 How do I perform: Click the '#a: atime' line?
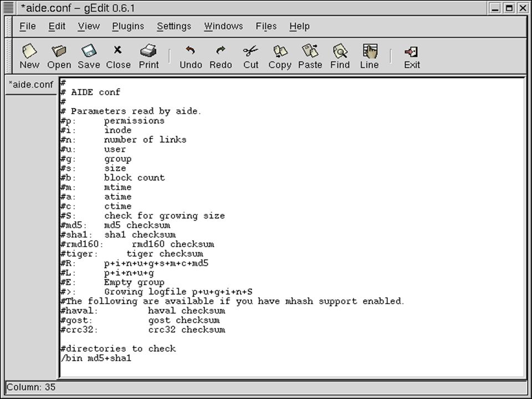(x=96, y=197)
